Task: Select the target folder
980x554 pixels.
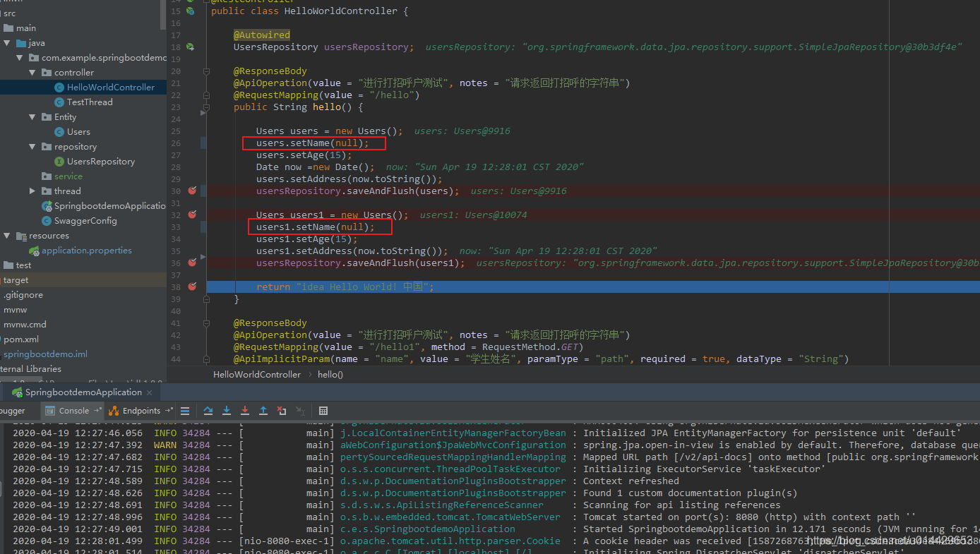Action: click(x=16, y=280)
